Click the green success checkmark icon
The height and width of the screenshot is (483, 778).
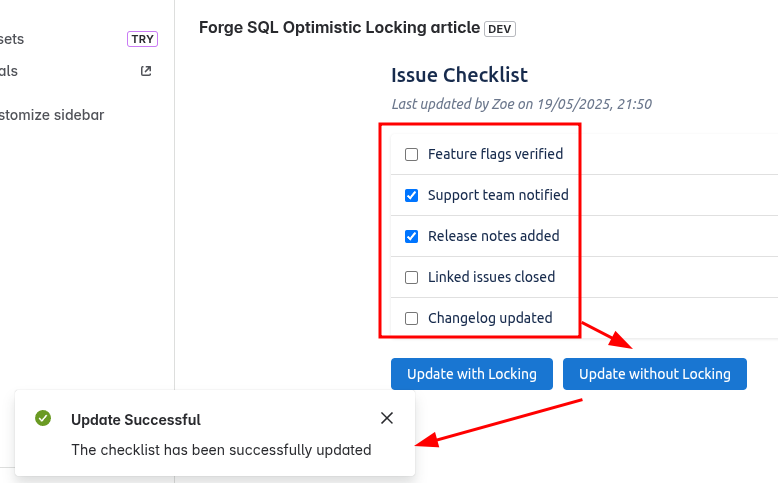(x=43, y=418)
